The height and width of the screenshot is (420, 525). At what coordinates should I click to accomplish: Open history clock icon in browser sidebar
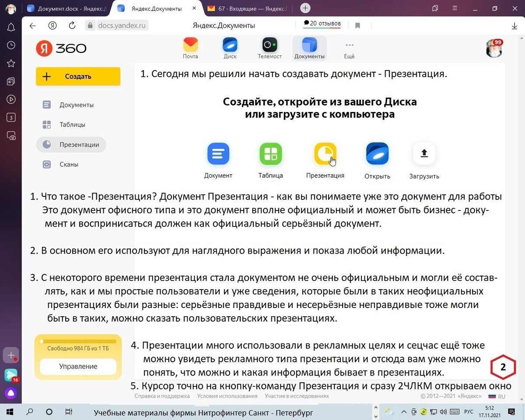tap(11, 45)
